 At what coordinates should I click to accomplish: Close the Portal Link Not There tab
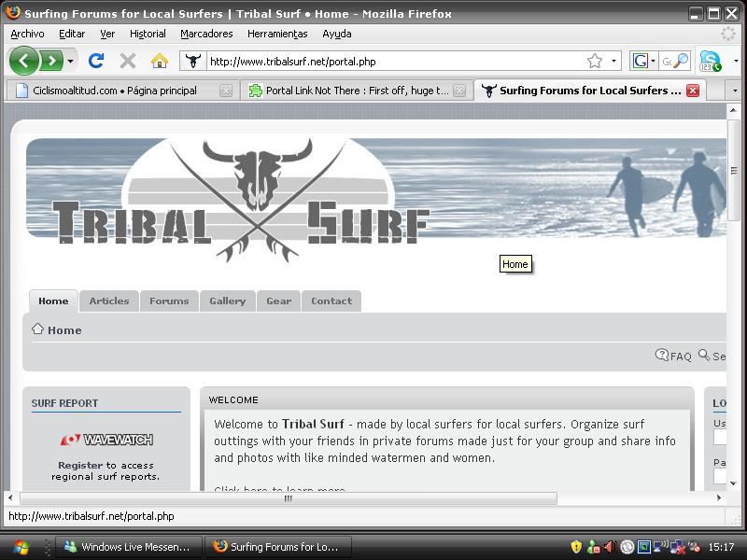tap(459, 91)
